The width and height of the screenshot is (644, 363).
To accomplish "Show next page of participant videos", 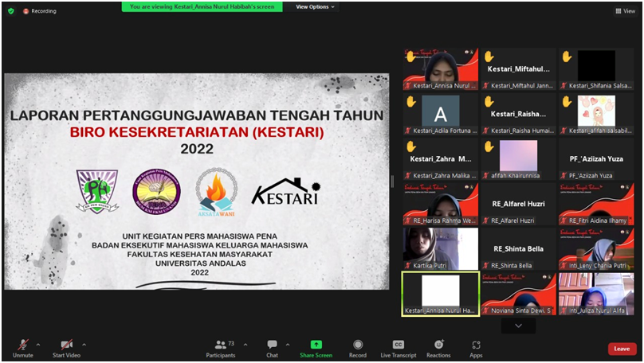I will point(518,326).
